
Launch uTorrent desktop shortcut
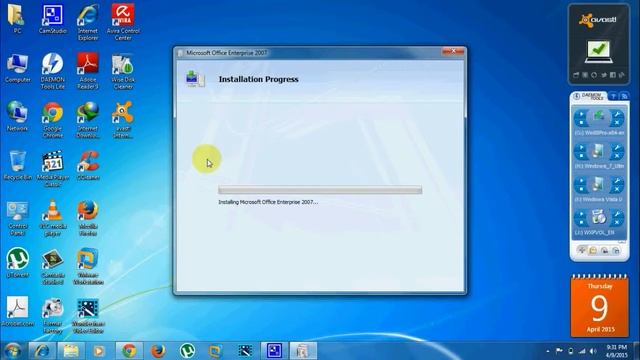17,262
